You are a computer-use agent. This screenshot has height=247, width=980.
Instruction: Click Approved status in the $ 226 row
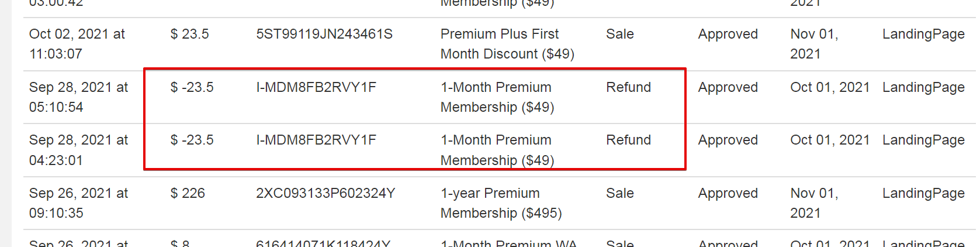tap(728, 193)
